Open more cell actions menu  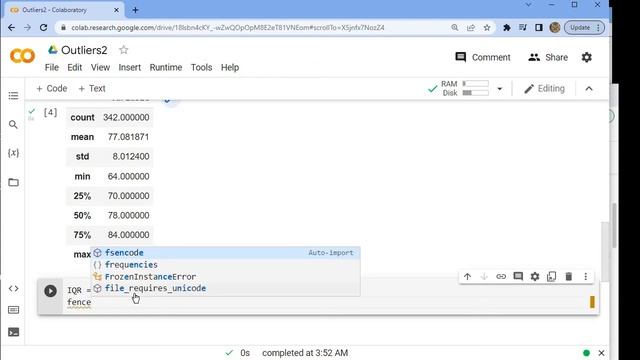[x=586, y=277]
